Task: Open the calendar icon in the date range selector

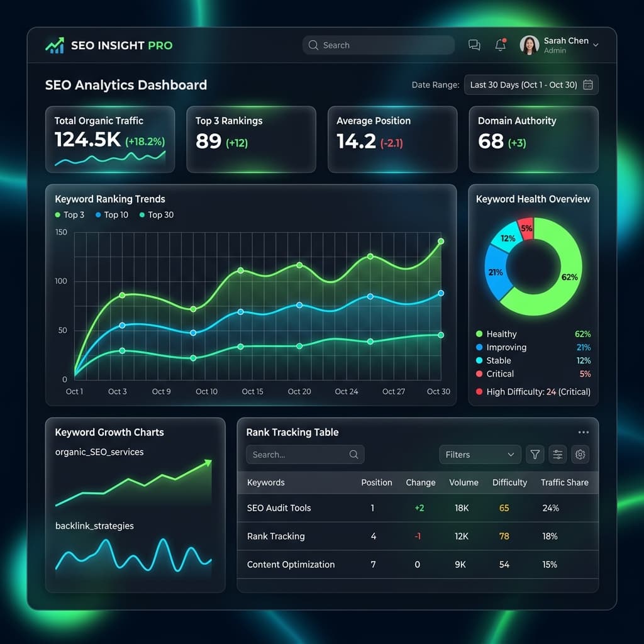Action: 587,84
